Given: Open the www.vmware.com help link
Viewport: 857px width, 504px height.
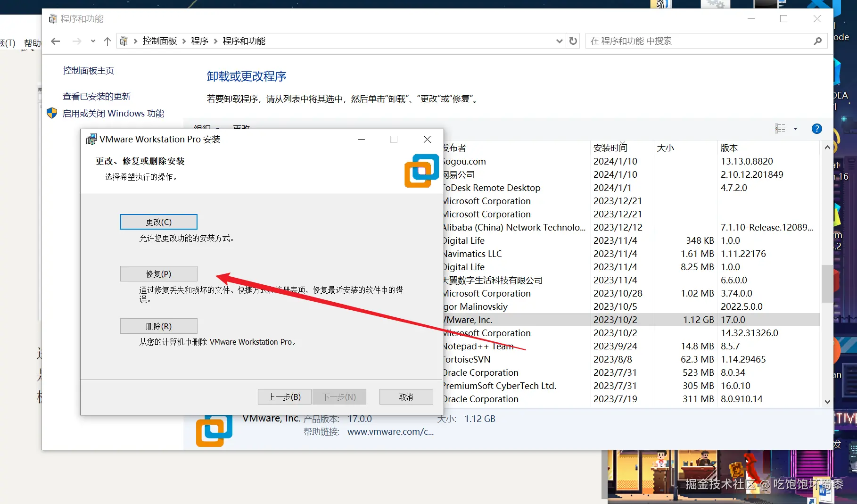Looking at the screenshot, I should (x=390, y=431).
